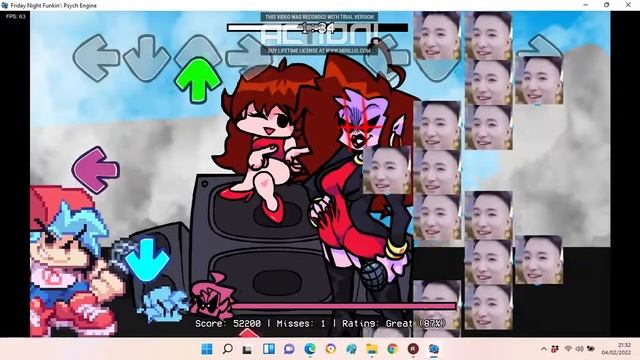Image resolution: width=640 pixels, height=360 pixels.
Task: Maximize the Psych Engine window
Action: (607, 5)
